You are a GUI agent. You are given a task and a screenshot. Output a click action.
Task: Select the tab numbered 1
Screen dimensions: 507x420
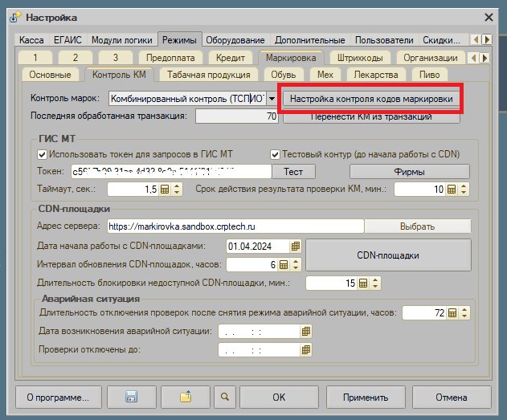(35, 58)
